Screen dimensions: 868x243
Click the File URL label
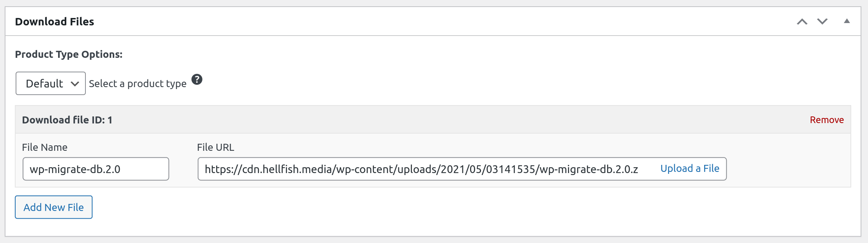click(216, 147)
